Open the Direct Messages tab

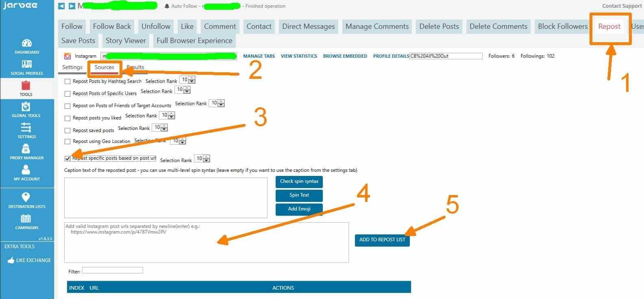tap(309, 26)
